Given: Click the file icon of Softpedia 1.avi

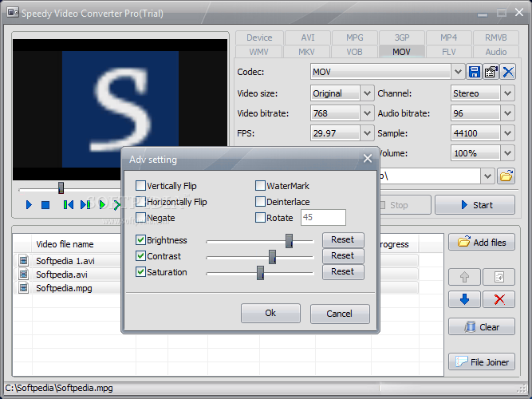Looking at the screenshot, I should (x=23, y=260).
